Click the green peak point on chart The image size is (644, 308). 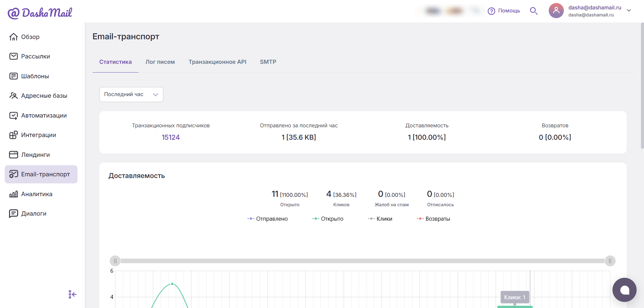point(172,284)
